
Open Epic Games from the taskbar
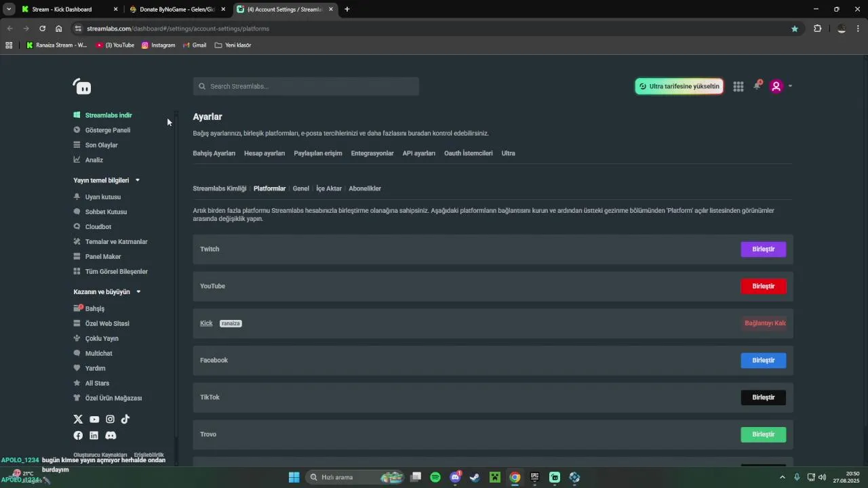[x=535, y=477]
